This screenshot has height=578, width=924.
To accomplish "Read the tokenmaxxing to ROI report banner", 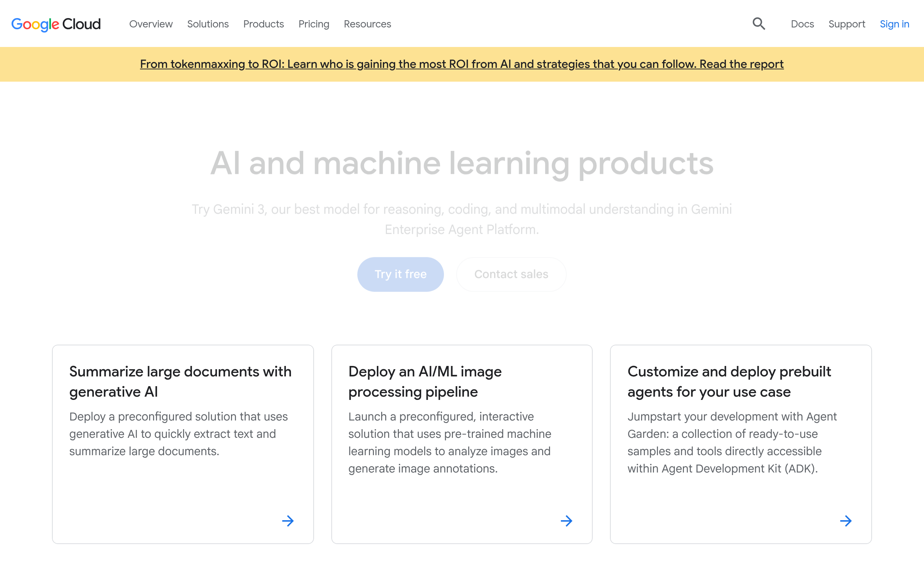I will pyautogui.click(x=462, y=64).
